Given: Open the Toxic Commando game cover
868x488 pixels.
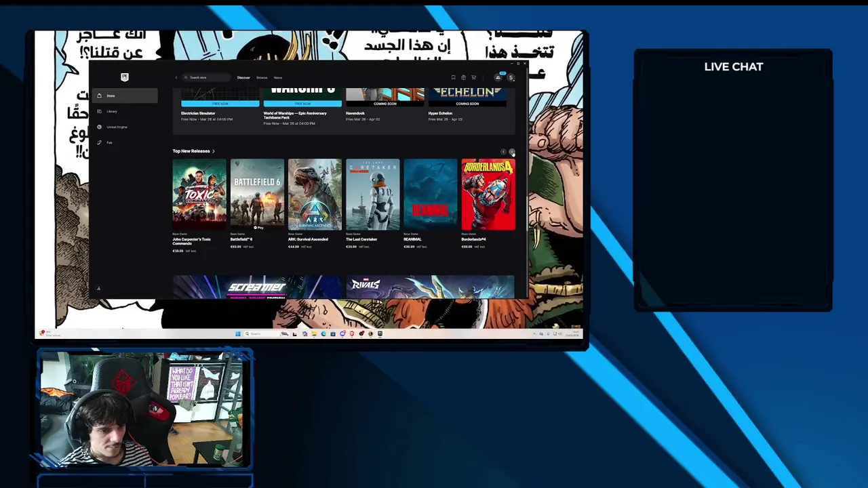Looking at the screenshot, I should [199, 195].
